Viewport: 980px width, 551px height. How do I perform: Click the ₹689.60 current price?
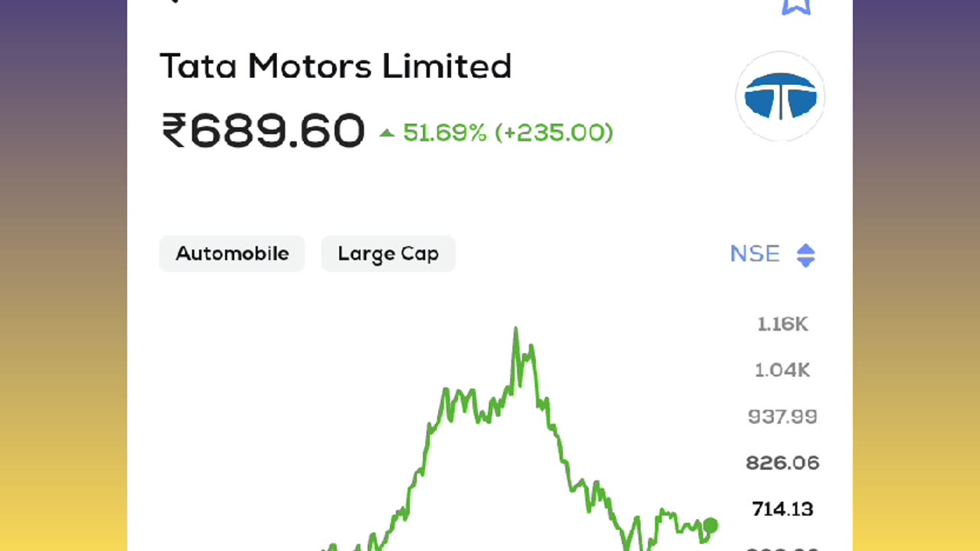(x=263, y=131)
